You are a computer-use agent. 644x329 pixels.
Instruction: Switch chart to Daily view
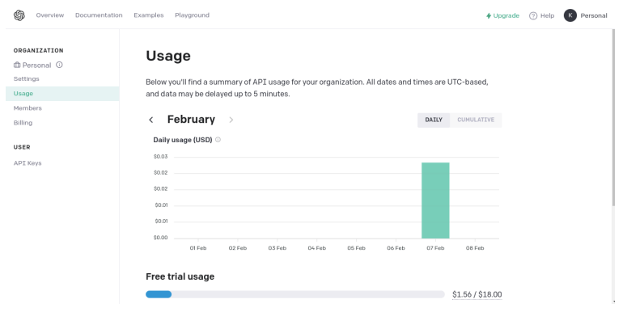click(434, 120)
